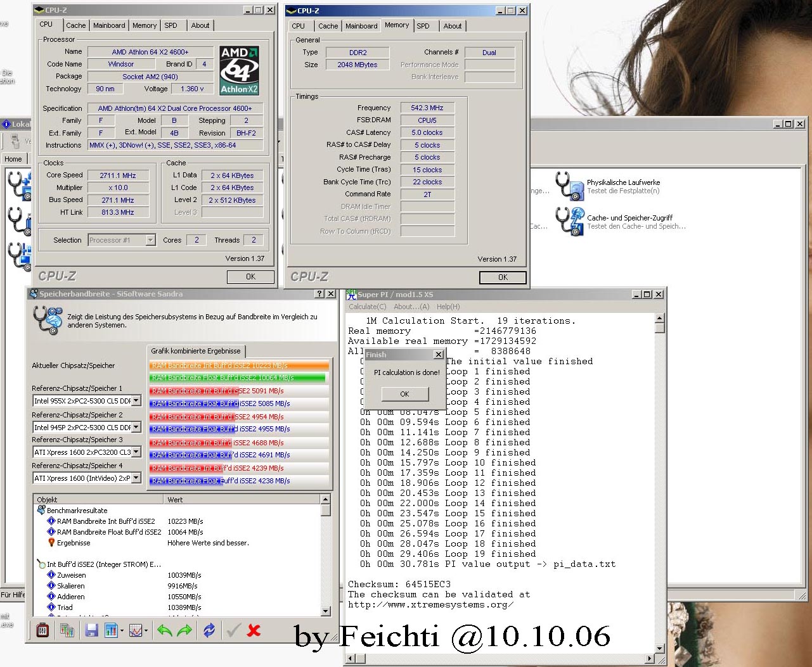Refresh benchmark with the blue arrows icon

coord(209,630)
